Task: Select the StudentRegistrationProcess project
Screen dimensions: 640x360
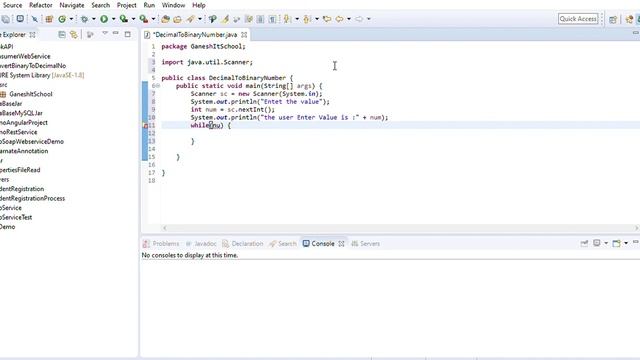Action: click(x=32, y=198)
